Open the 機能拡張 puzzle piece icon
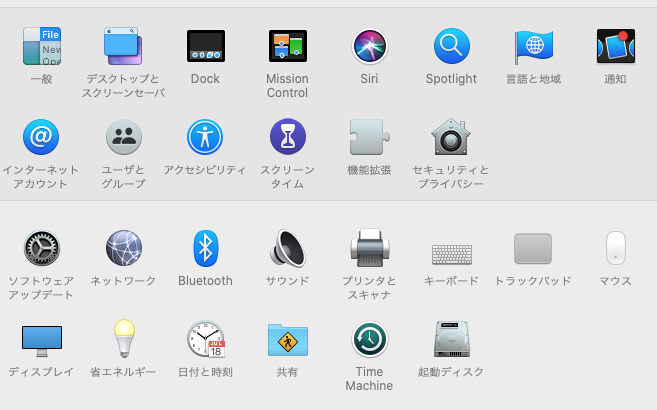657x410 pixels. [x=370, y=137]
